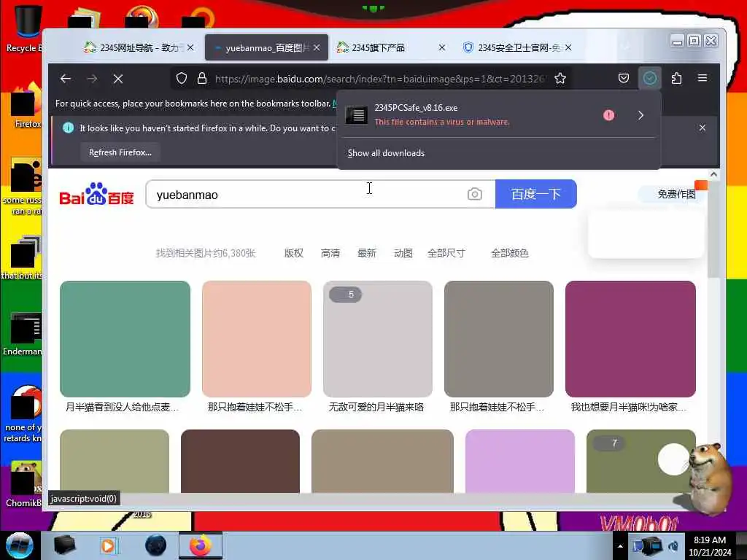Open the Extensions puzzle icon
Viewport: 747px width, 560px height.
click(x=676, y=79)
